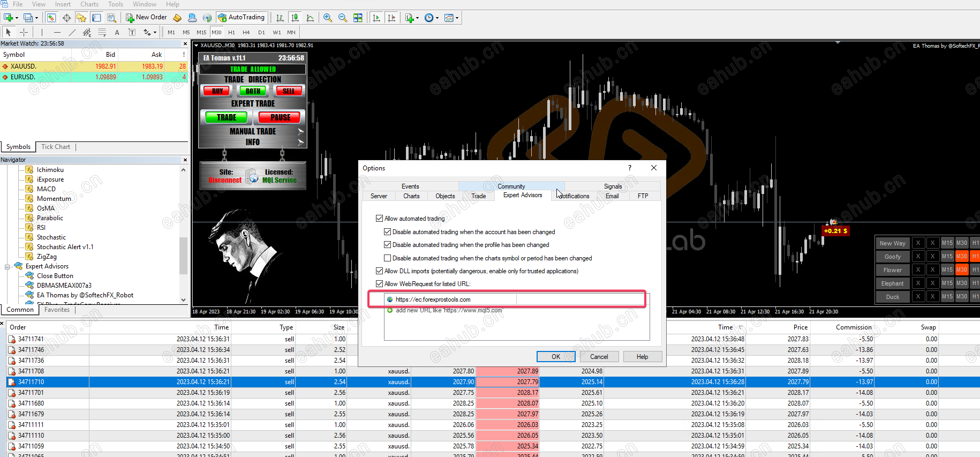
Task: Toggle Allow WebRequest for listed URL
Action: click(x=380, y=284)
